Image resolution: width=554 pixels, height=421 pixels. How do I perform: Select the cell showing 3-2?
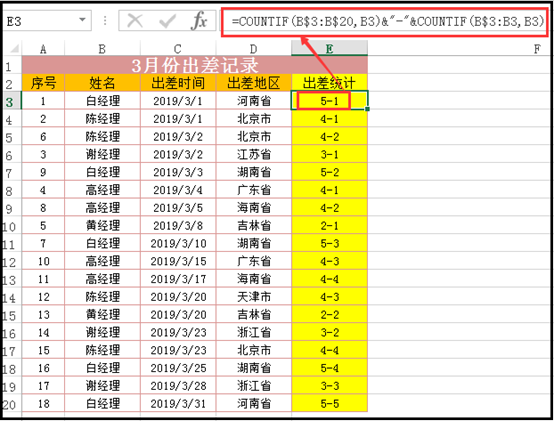329,332
